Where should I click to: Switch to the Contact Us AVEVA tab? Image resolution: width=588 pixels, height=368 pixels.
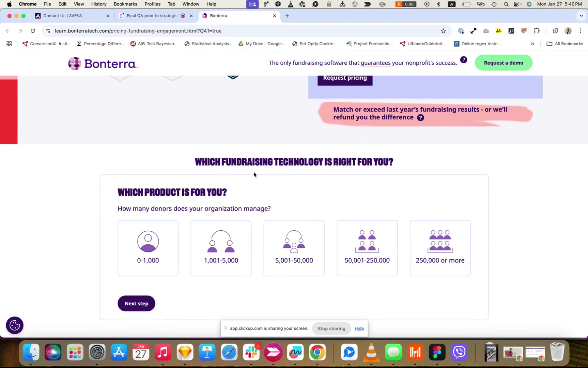pos(72,16)
